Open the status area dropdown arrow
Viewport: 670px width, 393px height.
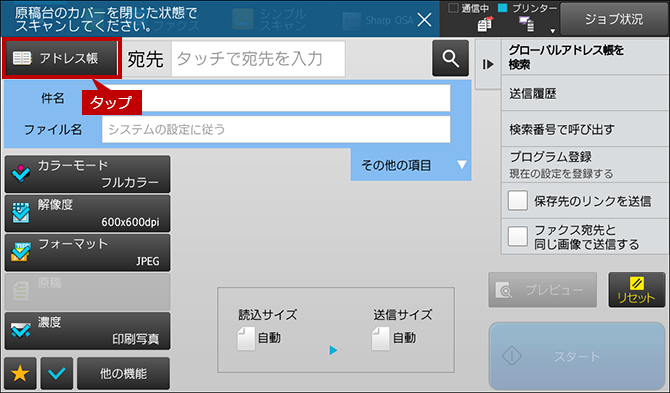pyautogui.click(x=552, y=31)
